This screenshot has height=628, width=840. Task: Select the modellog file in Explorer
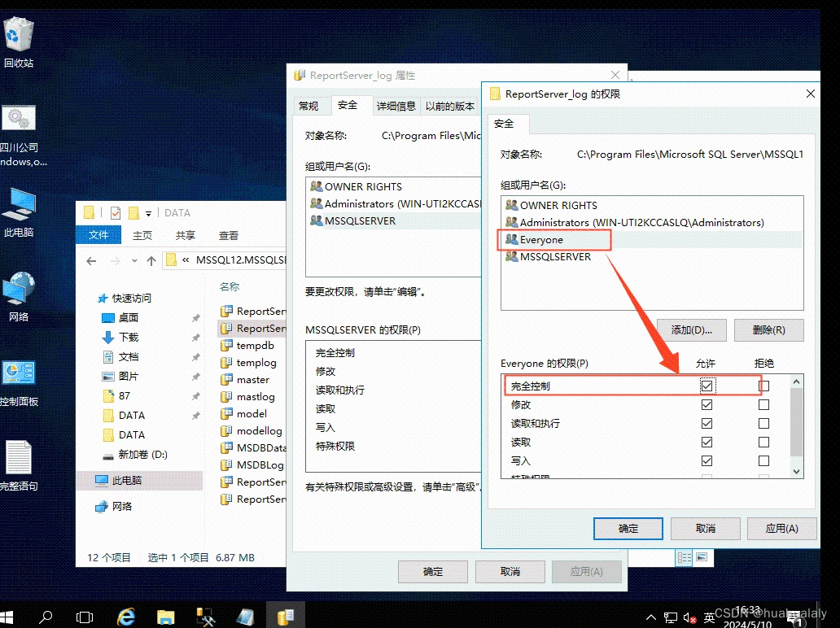click(x=260, y=431)
